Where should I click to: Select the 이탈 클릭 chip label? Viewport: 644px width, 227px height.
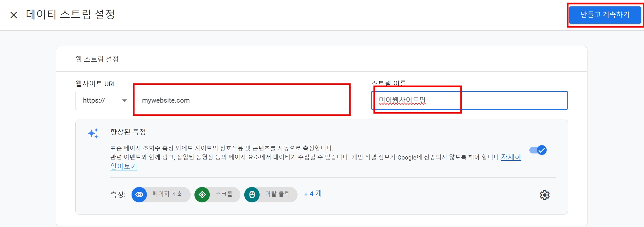pyautogui.click(x=277, y=194)
